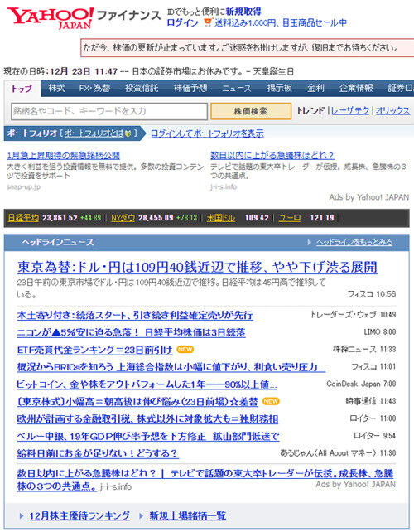Click the source text CoinDesk Japan 7:00
The image size is (414, 532).
[x=361, y=384]
